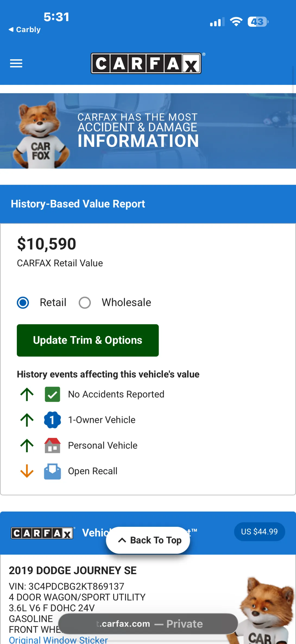The height and width of the screenshot is (644, 296).
Task: Tap the orange down arrow beside Open Recall
Action: tap(27, 471)
